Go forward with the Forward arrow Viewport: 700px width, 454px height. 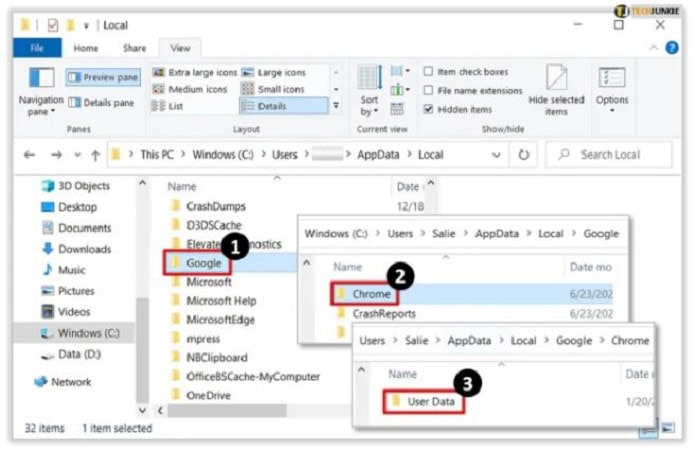click(56, 155)
